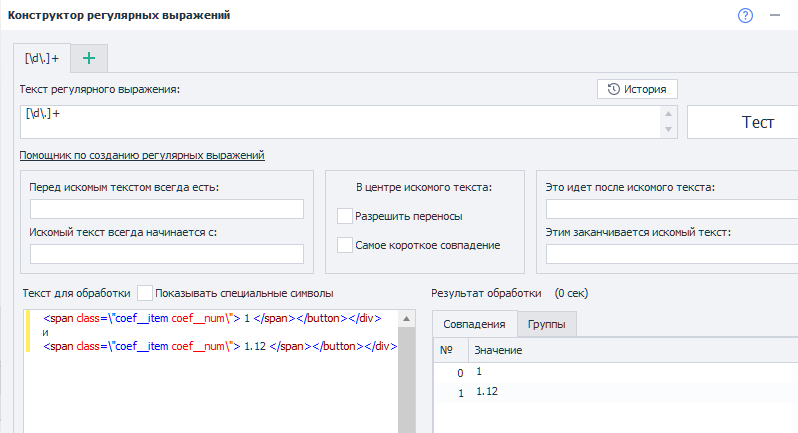Toggle Показывать специальные символы checkbox
The image size is (798, 433).
pos(146,293)
